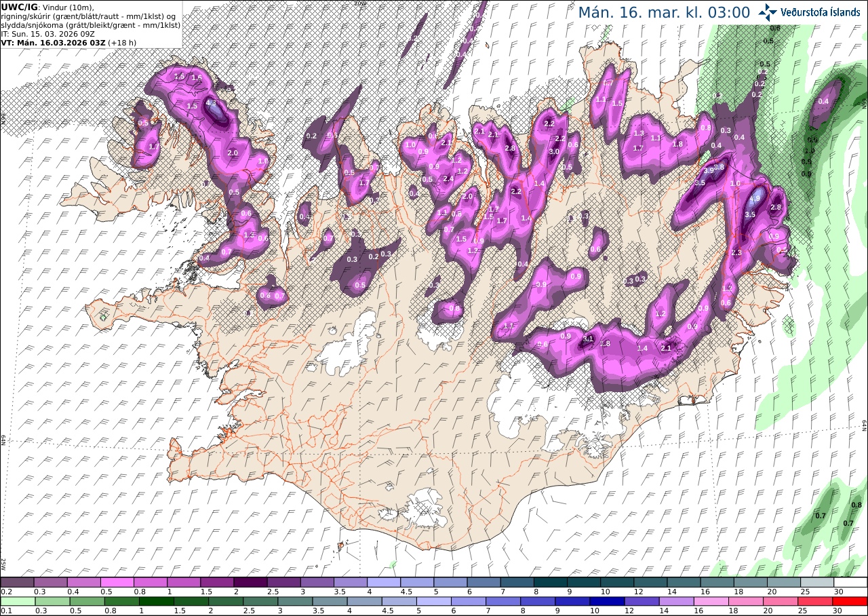
Task: Pick the rain scale swatch labeled 14
Action: pyautogui.click(x=677, y=601)
